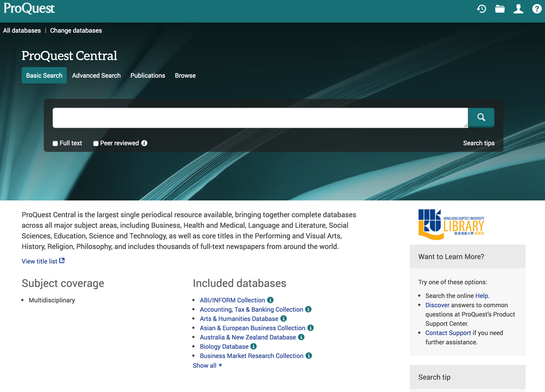Enable the Full text checkbox
Screen dimensions: 545x392
[x=55, y=144]
